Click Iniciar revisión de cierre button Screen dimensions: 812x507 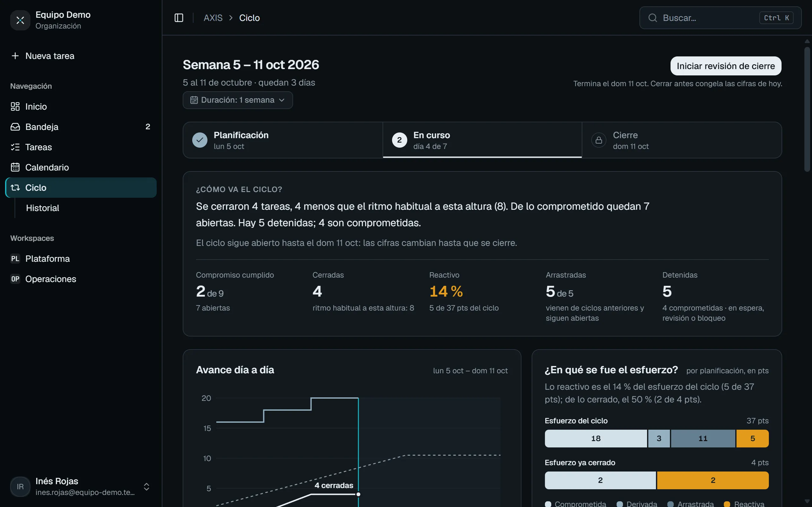coord(725,66)
